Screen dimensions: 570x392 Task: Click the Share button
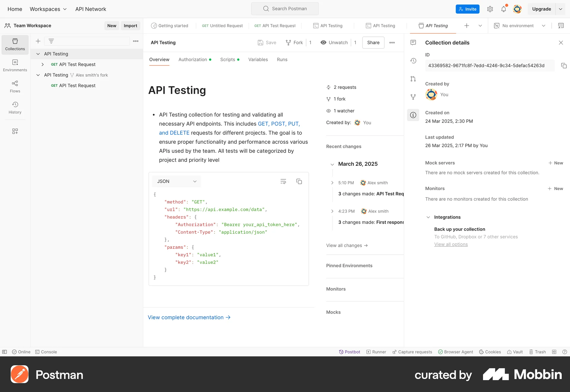(373, 42)
